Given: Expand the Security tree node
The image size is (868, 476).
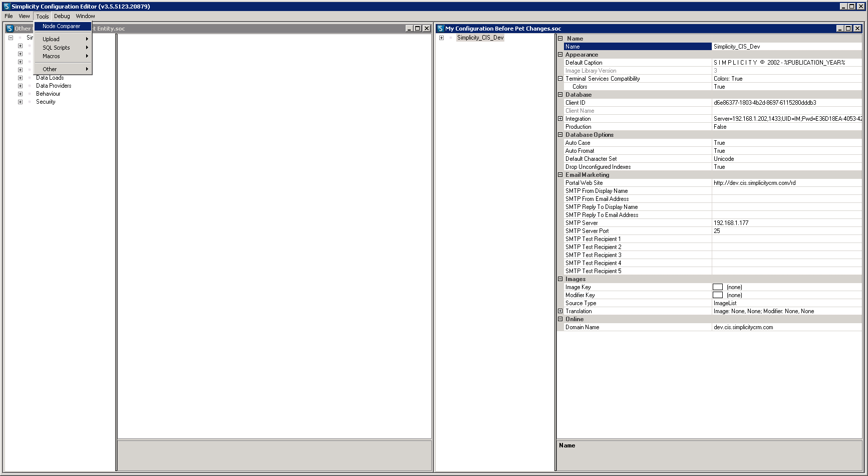Looking at the screenshot, I should pos(20,102).
